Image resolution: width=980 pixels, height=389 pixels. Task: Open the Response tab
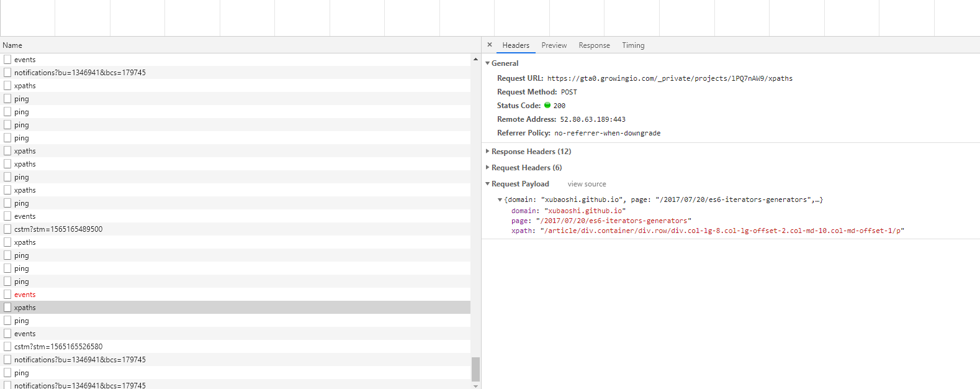(x=594, y=45)
